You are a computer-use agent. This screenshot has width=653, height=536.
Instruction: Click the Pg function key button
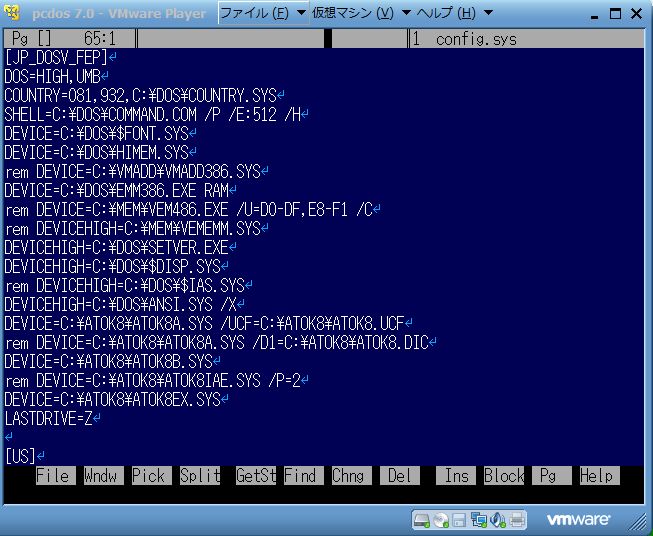coord(552,476)
